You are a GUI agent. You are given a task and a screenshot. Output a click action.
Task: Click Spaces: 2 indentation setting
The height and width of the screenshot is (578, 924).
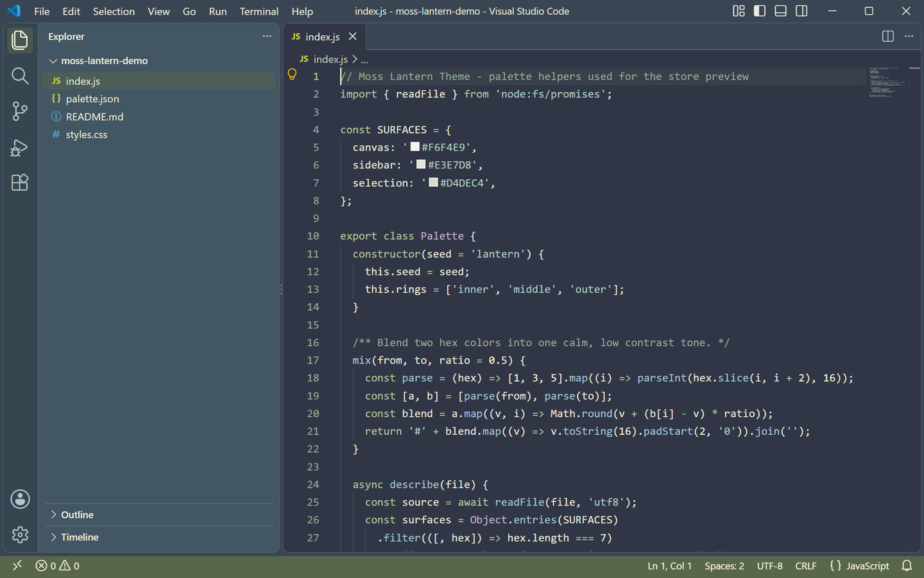click(x=724, y=566)
